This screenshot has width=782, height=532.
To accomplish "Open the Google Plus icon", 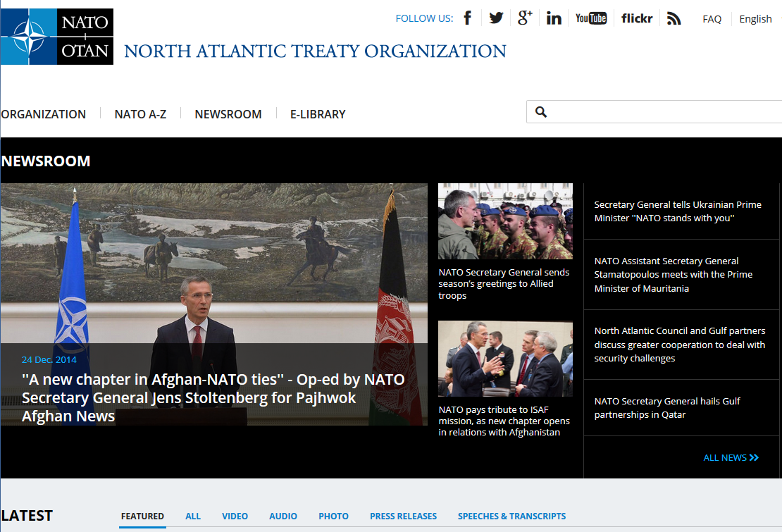I will tap(525, 18).
